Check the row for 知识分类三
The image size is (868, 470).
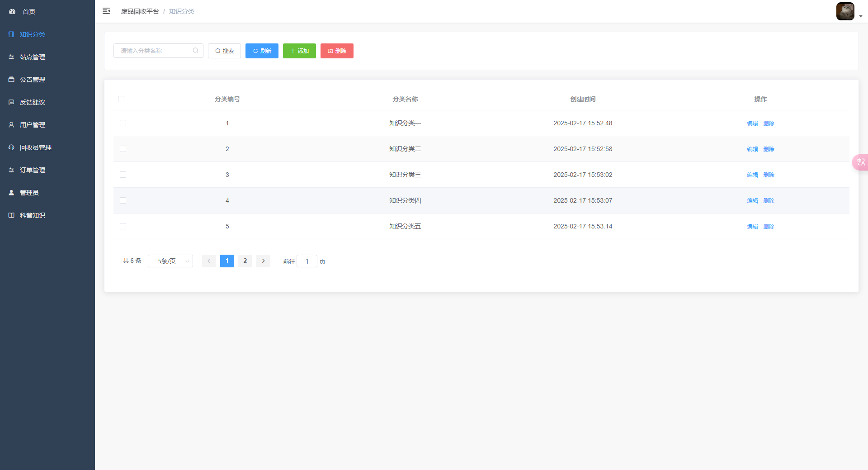tap(123, 175)
